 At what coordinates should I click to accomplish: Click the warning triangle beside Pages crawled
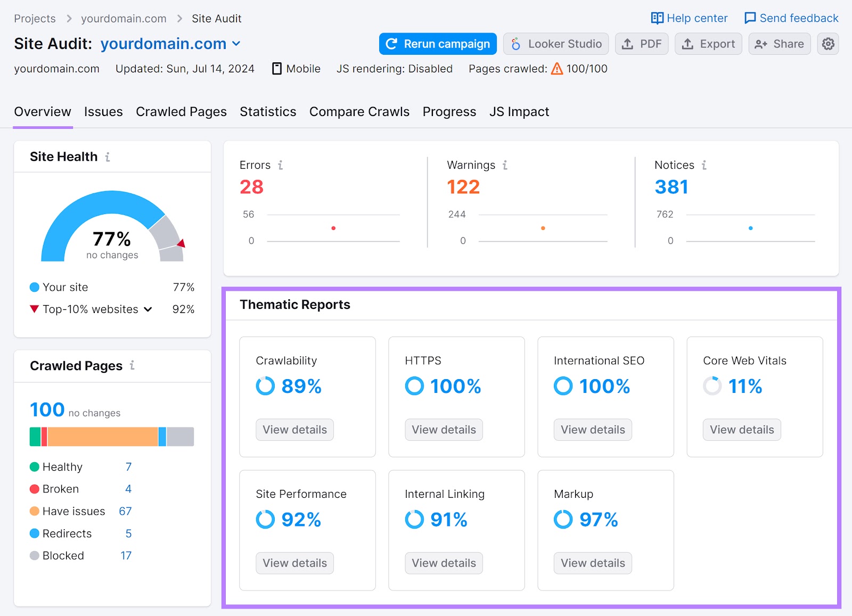point(555,68)
